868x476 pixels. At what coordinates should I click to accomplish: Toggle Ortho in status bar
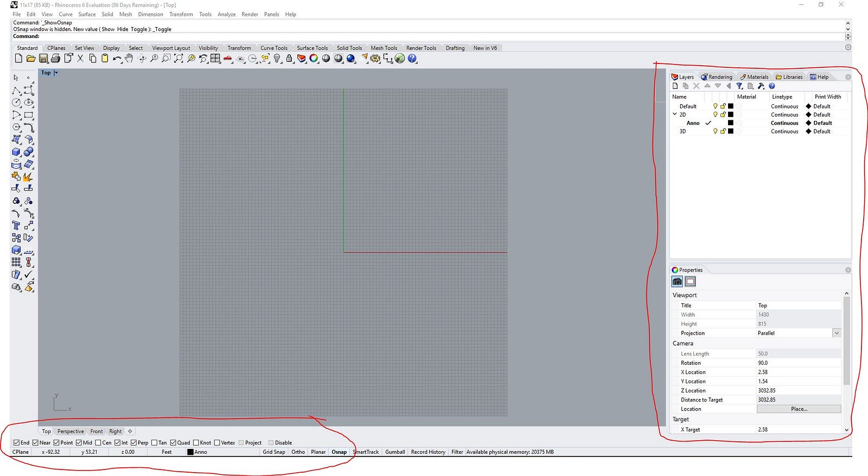[298, 452]
